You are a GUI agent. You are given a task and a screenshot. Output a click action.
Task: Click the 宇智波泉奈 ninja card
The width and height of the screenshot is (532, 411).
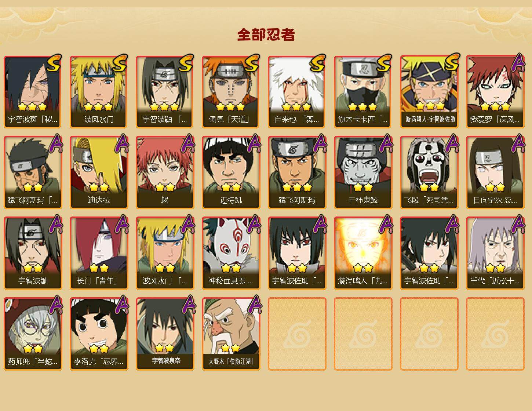point(165,334)
